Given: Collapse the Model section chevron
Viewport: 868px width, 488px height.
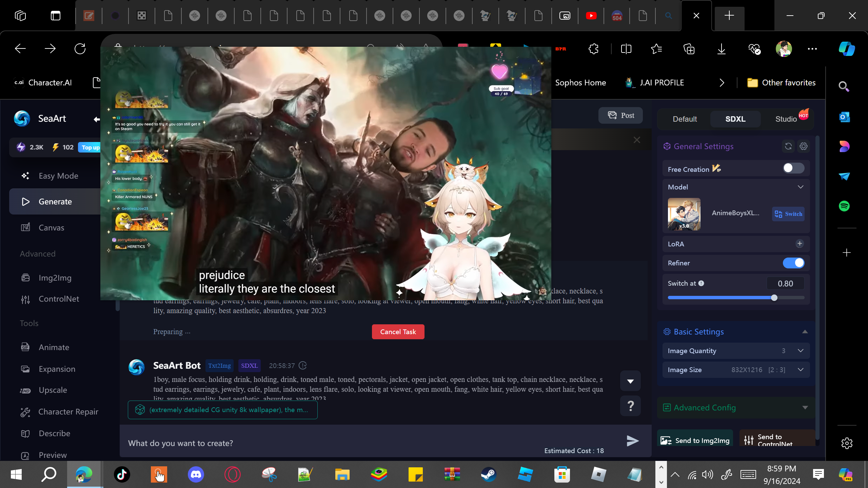Looking at the screenshot, I should pos(801,187).
